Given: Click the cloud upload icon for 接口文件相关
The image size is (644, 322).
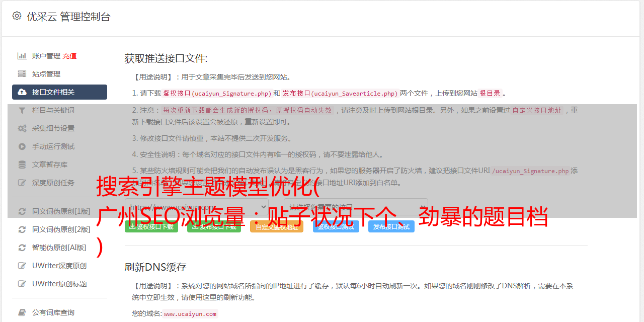Looking at the screenshot, I should [x=22, y=92].
